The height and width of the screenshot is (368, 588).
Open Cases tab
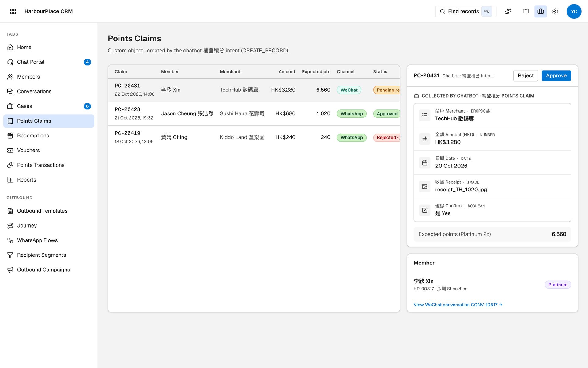point(49,106)
